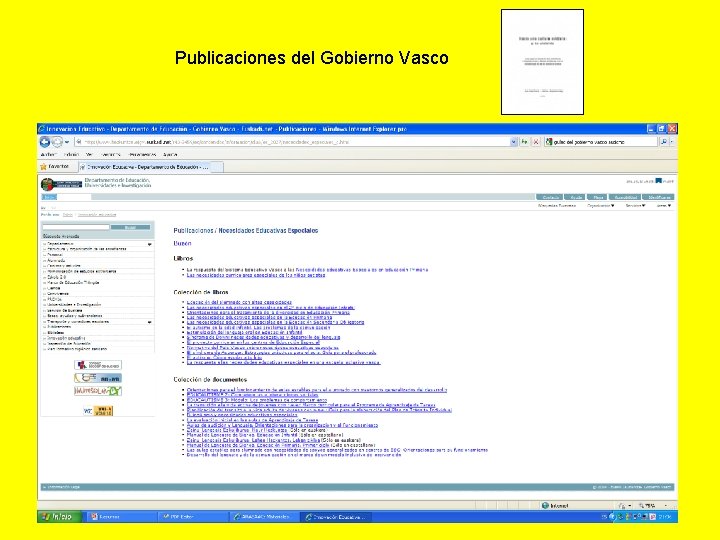Viewport: 720px width, 540px height.
Task: Click the blue sidebar banner below first banner
Action: [x=98, y=378]
